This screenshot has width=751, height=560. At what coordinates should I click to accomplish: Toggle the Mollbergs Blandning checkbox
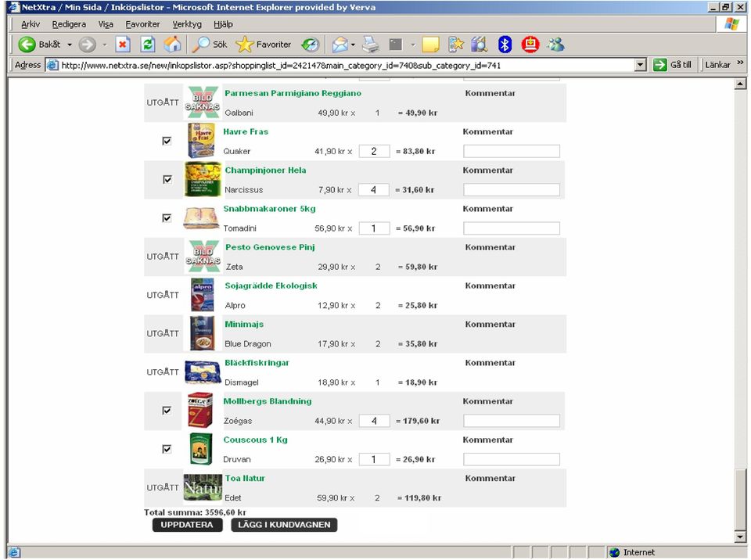pyautogui.click(x=167, y=411)
